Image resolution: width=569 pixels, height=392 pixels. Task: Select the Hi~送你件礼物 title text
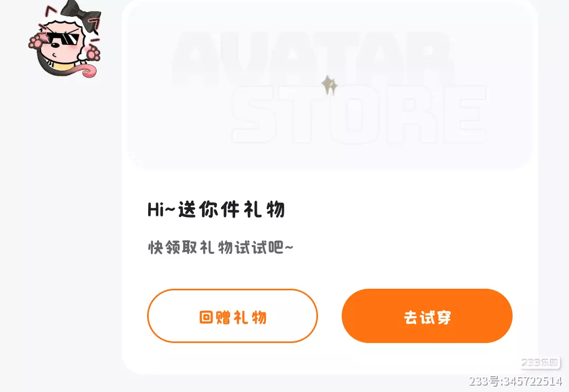216,210
